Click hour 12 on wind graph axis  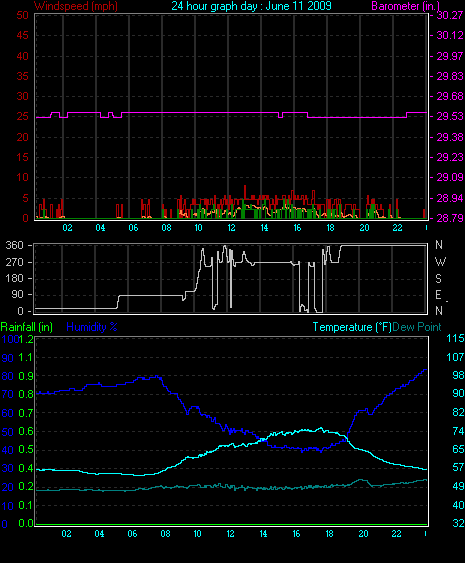[x=231, y=228]
